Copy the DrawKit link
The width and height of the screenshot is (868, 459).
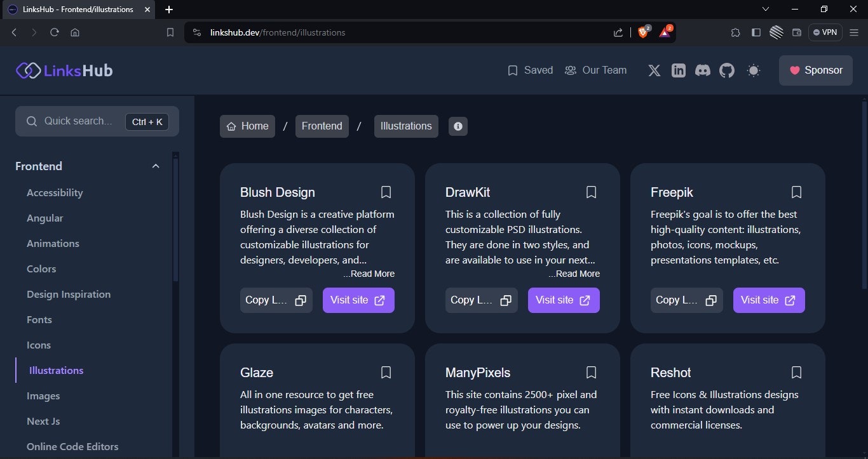pos(482,300)
